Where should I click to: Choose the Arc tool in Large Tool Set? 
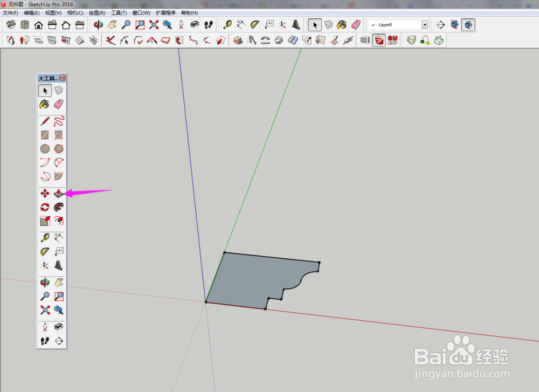(x=45, y=162)
